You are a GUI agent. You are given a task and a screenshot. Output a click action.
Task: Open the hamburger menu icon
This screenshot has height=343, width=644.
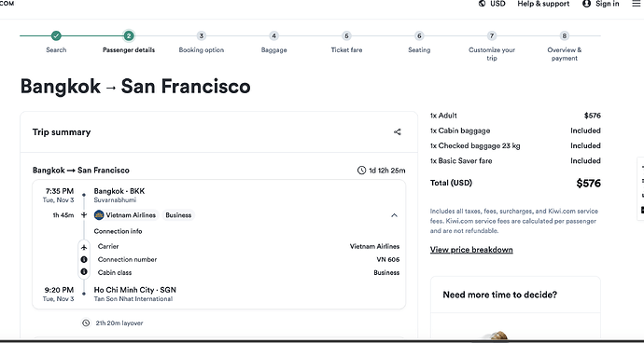637,4
